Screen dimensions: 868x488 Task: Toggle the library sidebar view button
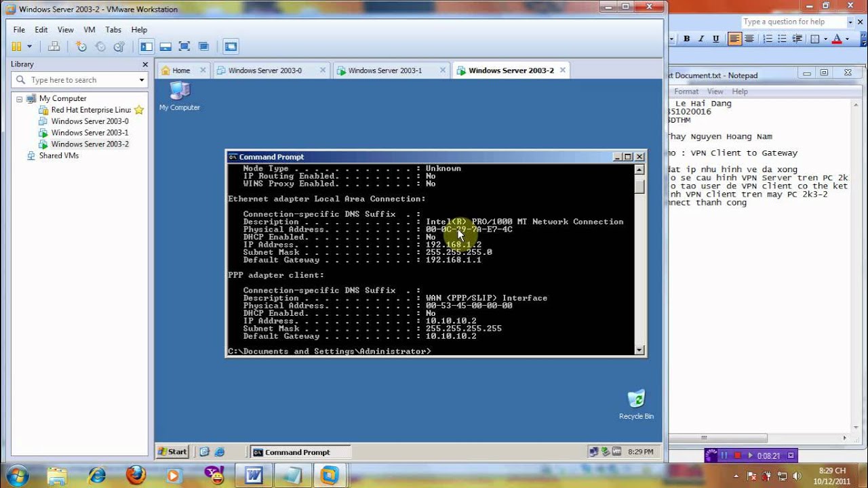[x=146, y=47]
